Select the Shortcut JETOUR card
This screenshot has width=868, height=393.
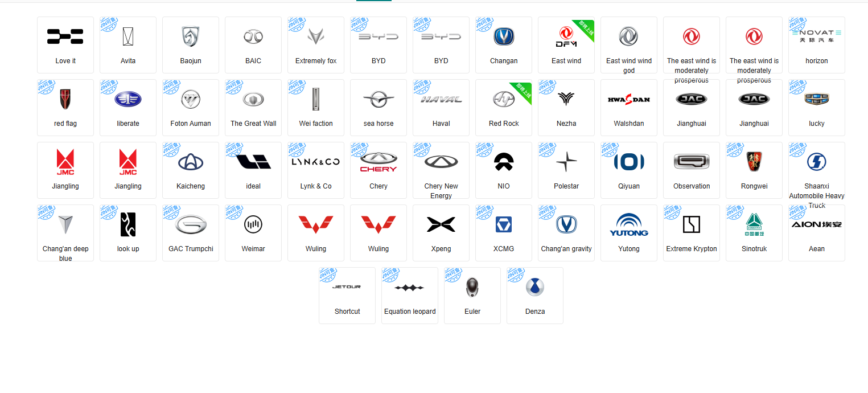click(x=347, y=296)
